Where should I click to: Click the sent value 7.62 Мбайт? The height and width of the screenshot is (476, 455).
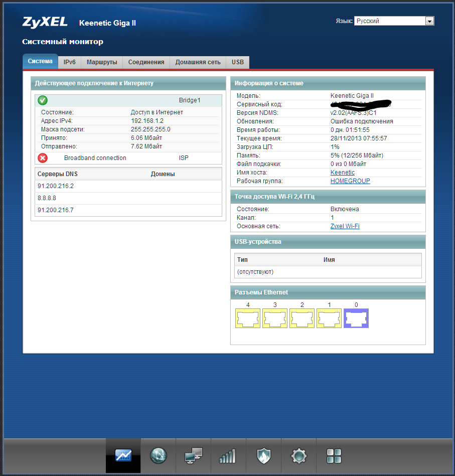coord(146,146)
